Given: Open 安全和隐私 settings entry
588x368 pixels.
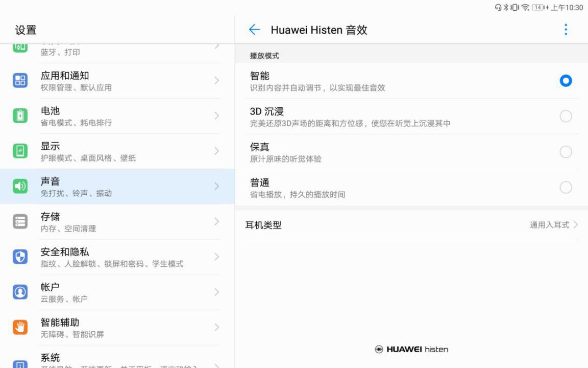Looking at the screenshot, I should tap(117, 257).
